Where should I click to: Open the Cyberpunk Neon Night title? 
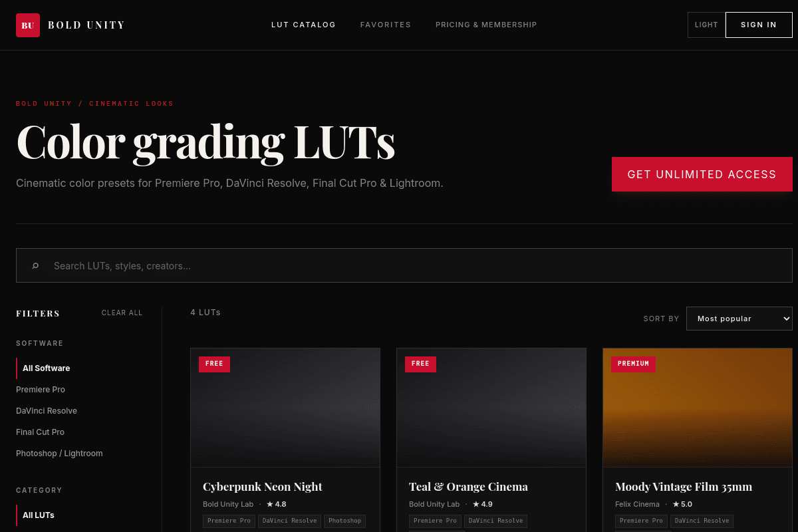coord(263,487)
